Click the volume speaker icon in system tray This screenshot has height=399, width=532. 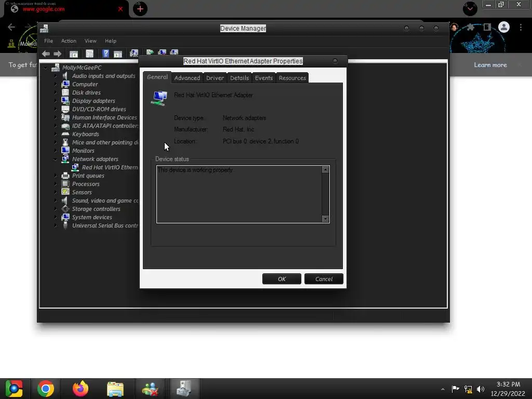click(481, 389)
